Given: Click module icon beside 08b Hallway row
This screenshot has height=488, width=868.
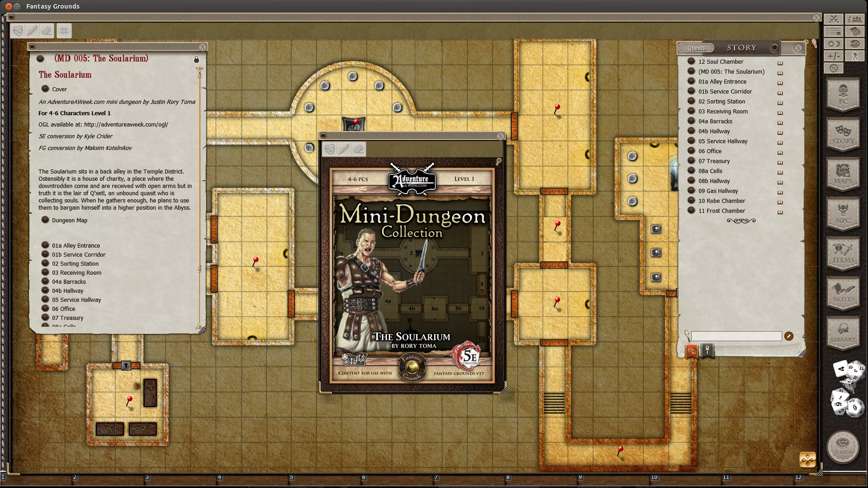Looking at the screenshot, I should click(780, 182).
